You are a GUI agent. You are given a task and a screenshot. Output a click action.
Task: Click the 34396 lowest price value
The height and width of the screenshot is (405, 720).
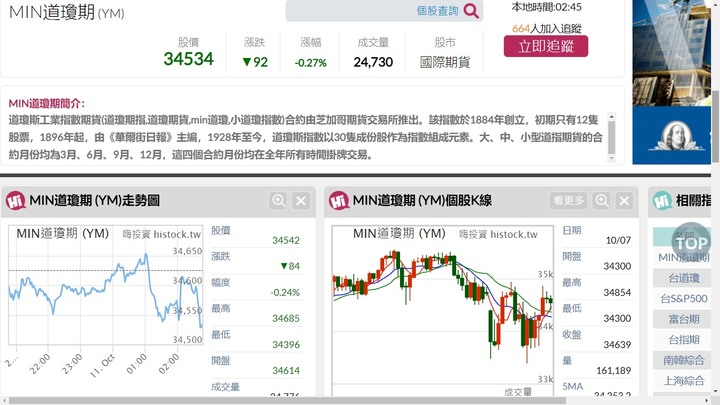coord(286,344)
